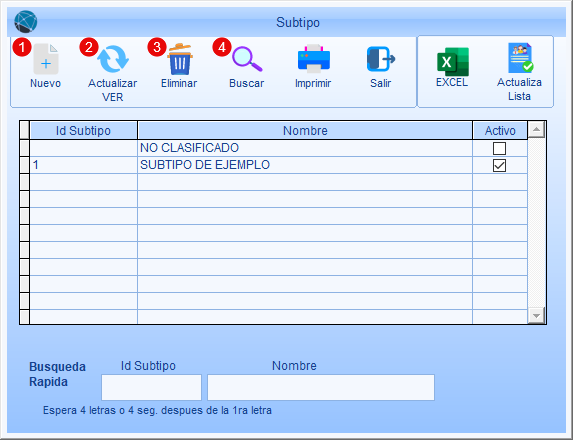Focus the Id Subtipo quick search field

point(151,387)
